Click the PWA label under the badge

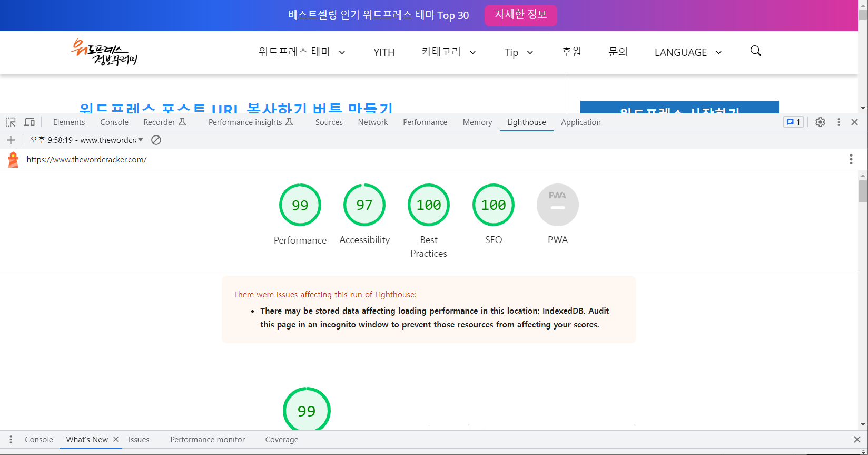point(558,240)
